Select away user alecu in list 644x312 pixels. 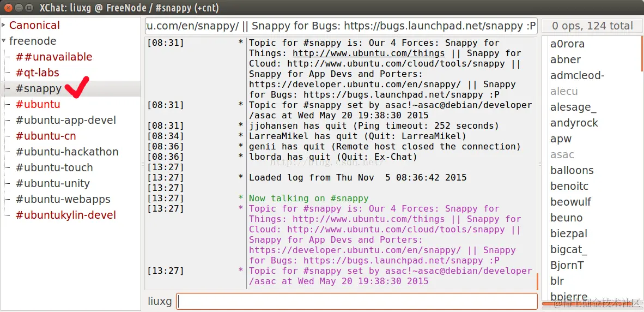564,91
